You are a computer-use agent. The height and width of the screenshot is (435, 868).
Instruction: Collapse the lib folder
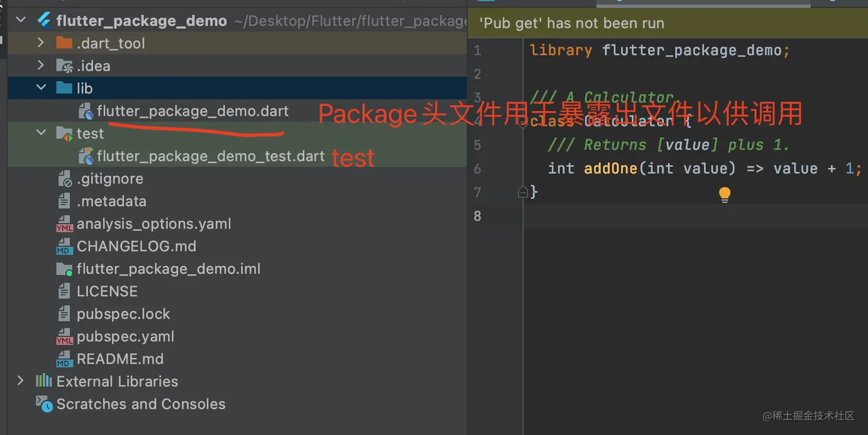(40, 88)
